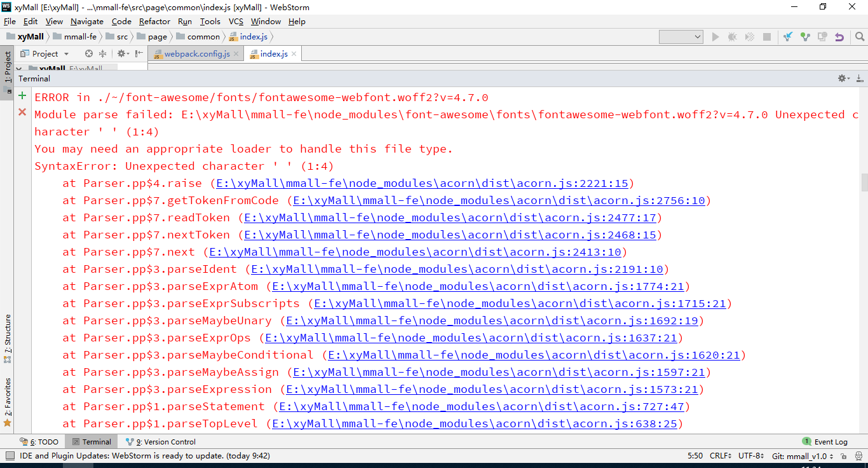Close the webpack.config.js tab
Image resolution: width=868 pixels, height=468 pixels.
pyautogui.click(x=236, y=54)
